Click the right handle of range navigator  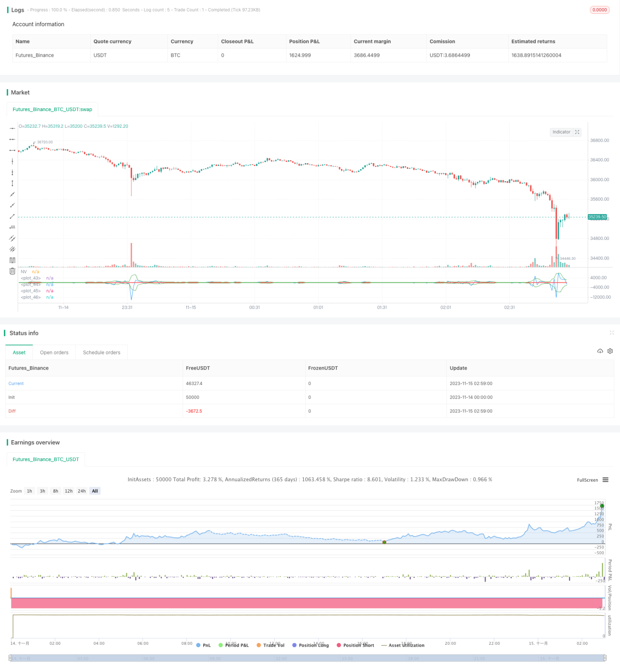[605, 658]
